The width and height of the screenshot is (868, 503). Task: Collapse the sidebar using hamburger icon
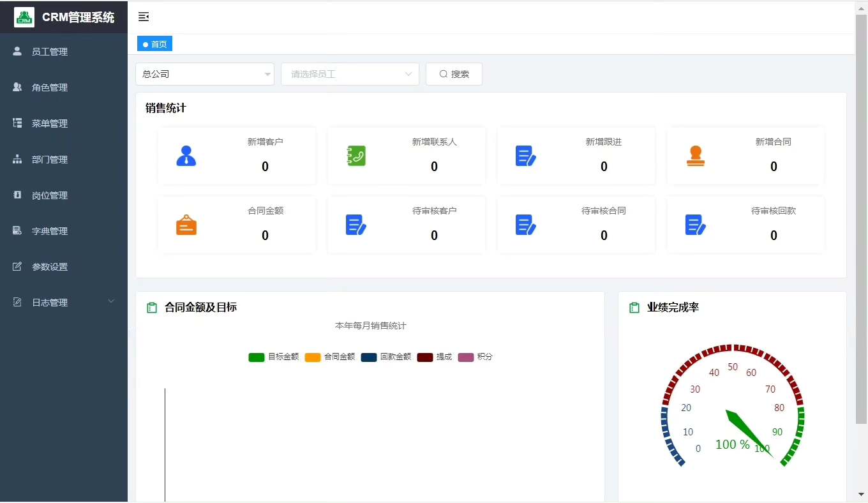coord(144,17)
